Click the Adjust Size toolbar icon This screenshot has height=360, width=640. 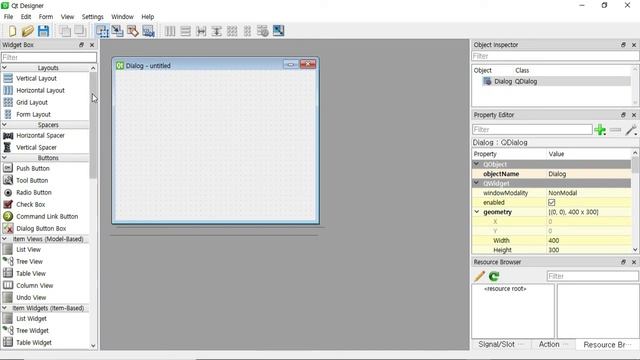(x=278, y=31)
